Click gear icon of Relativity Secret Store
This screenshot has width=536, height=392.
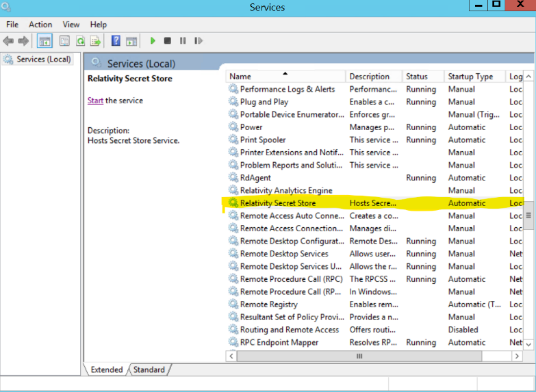click(233, 203)
